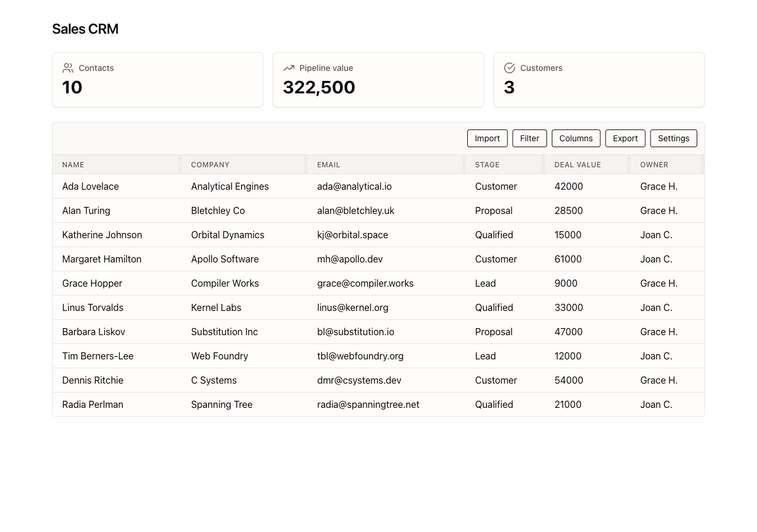Click the ada@analytical.io email
Image resolution: width=757 pixels, height=532 pixels.
[x=354, y=186]
